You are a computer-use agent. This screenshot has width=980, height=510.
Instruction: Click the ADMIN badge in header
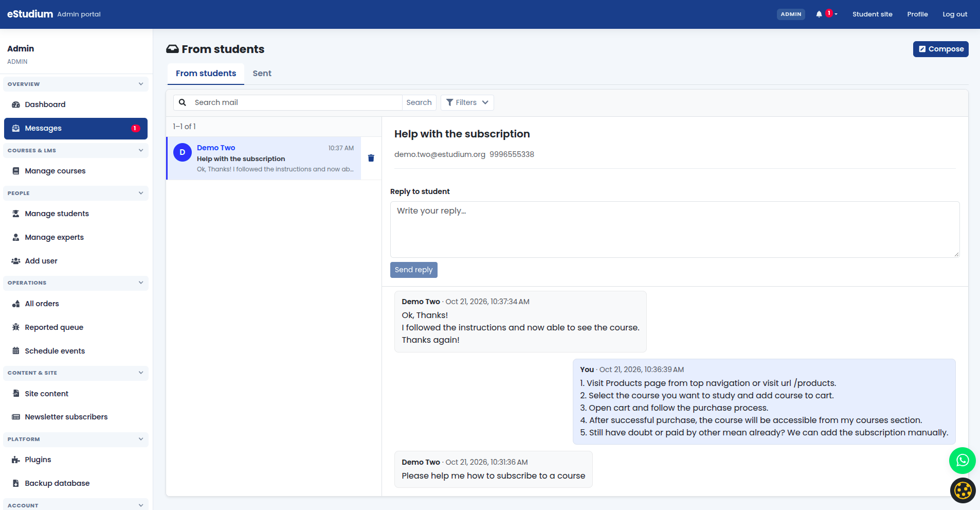pos(791,14)
